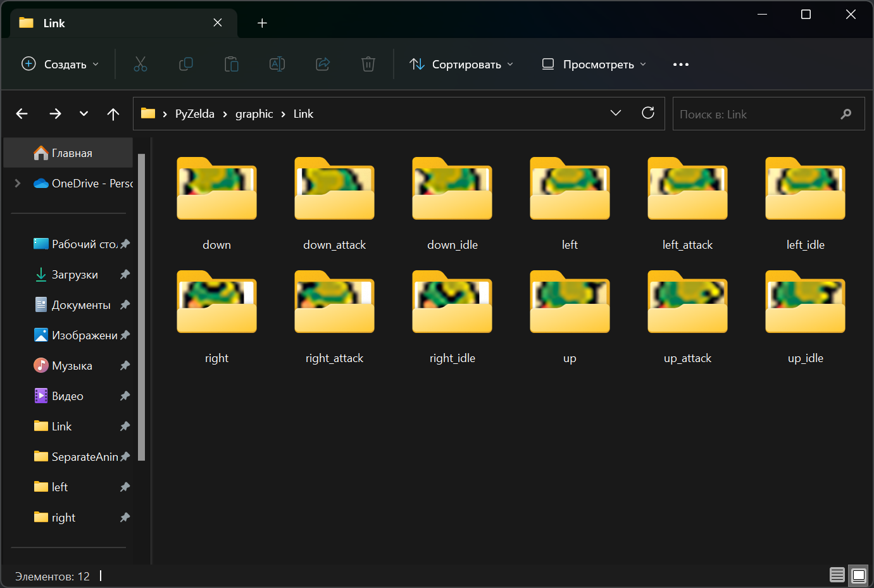Select the down_attack folder
Viewport: 874px width, 588px height.
[x=334, y=204]
